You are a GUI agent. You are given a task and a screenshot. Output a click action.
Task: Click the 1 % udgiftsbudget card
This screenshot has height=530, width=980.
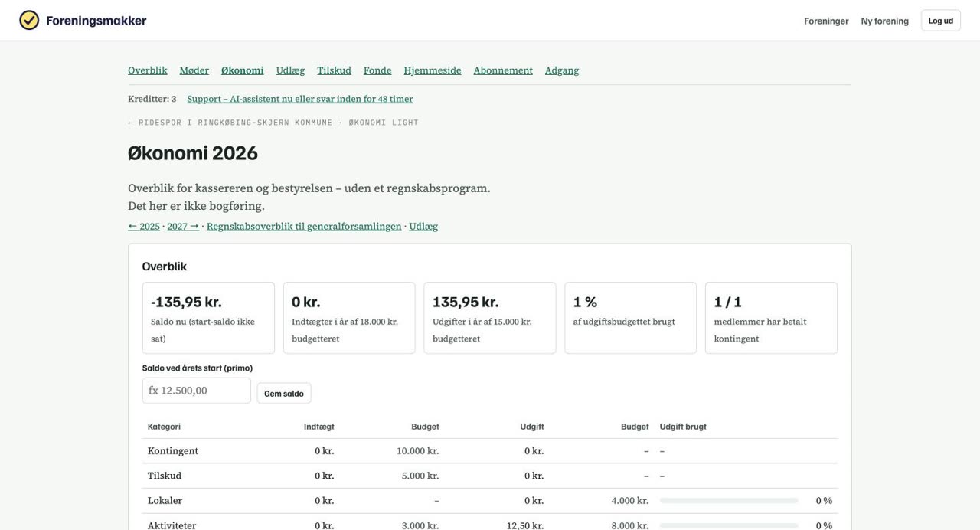pyautogui.click(x=631, y=318)
